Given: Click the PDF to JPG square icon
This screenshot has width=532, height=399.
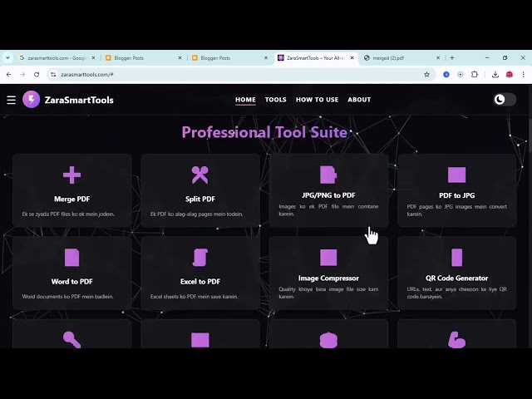Looking at the screenshot, I should [456, 175].
